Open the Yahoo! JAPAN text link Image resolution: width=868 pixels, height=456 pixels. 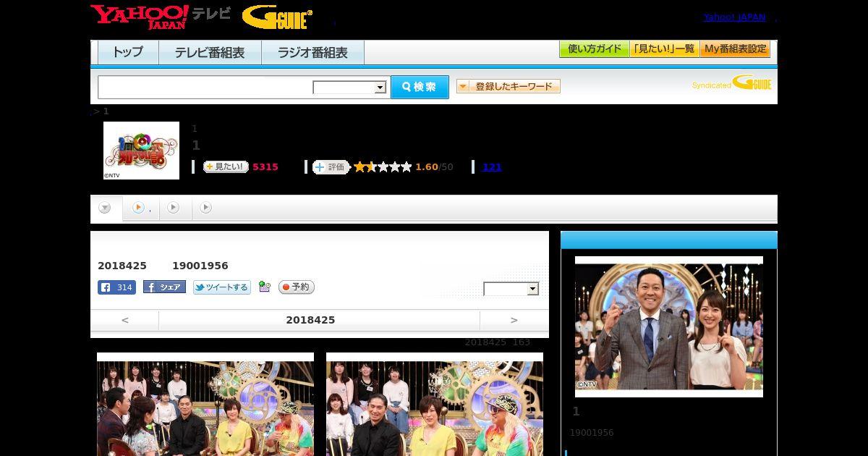734,17
